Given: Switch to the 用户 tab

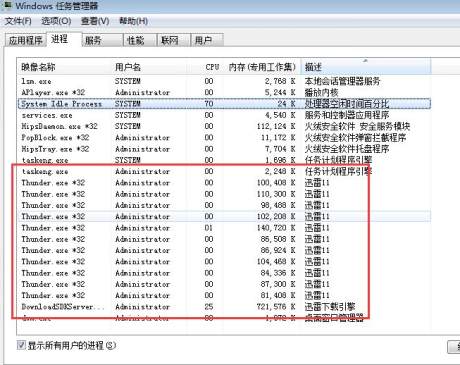Looking at the screenshot, I should (x=207, y=40).
